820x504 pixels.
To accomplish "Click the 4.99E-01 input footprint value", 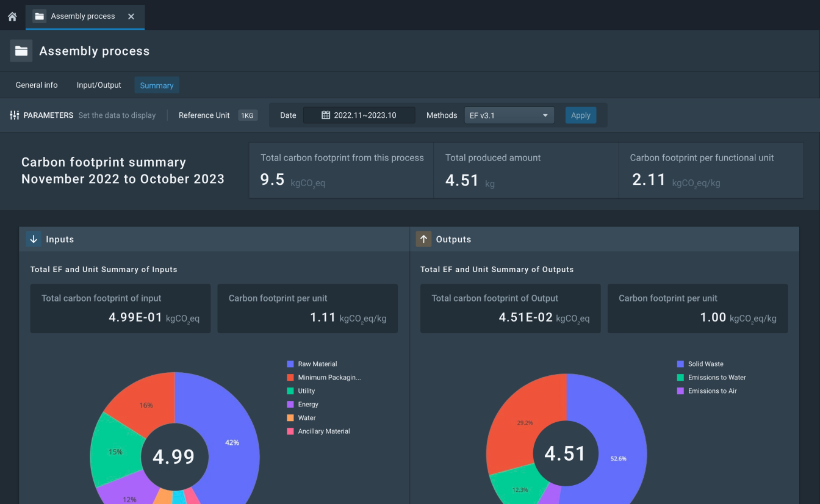I will coord(135,317).
